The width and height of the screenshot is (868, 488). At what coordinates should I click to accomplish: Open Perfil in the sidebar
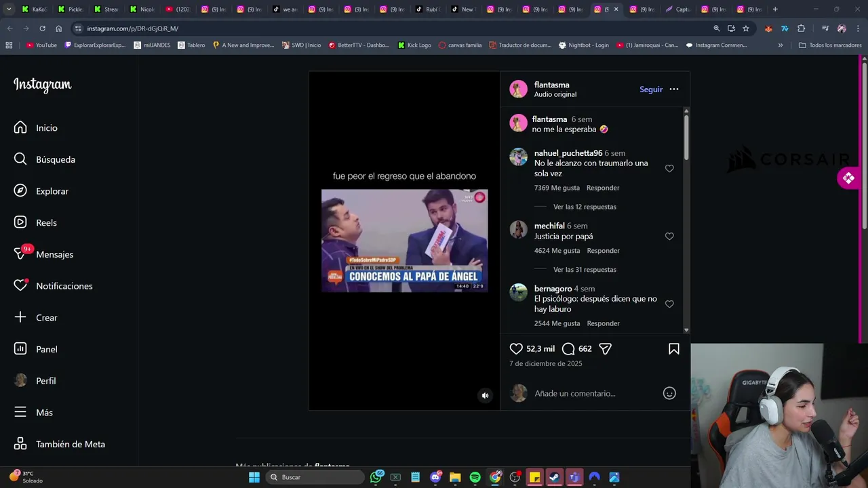[x=35, y=381]
